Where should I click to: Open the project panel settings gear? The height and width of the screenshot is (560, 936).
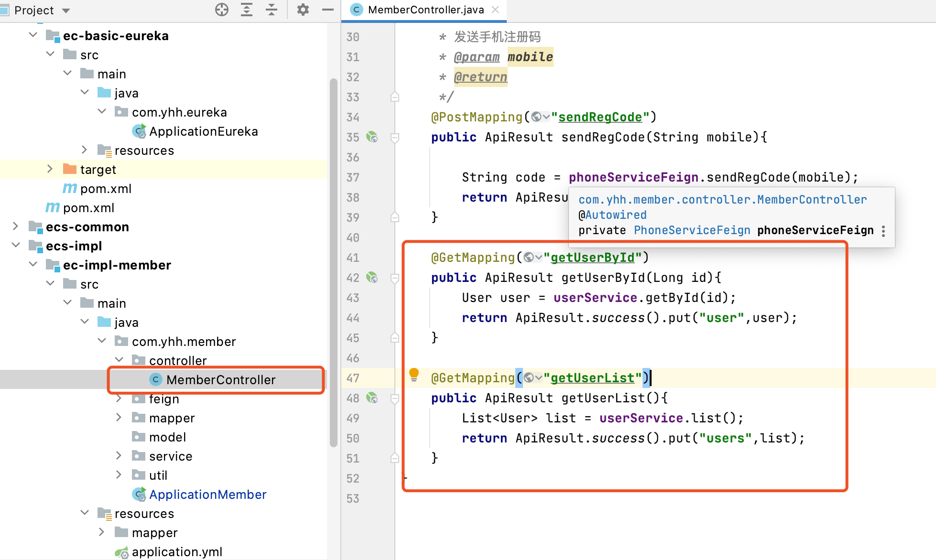(303, 10)
